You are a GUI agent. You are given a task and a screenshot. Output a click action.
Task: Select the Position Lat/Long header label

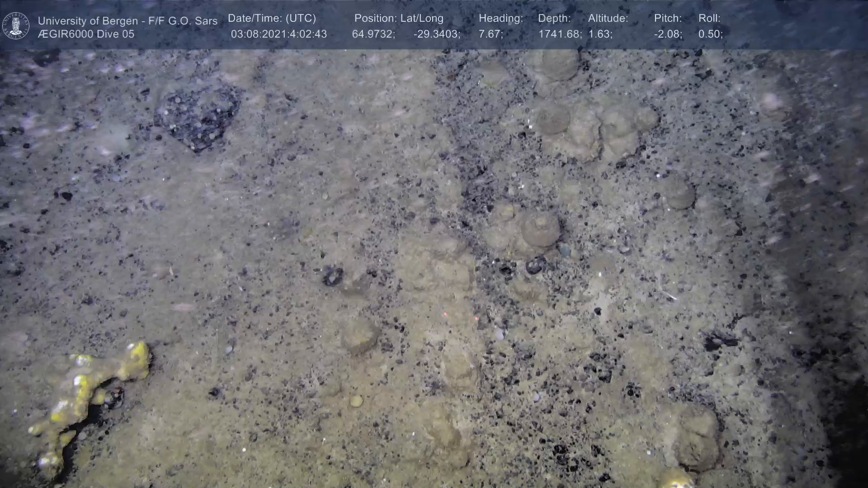[x=399, y=19]
